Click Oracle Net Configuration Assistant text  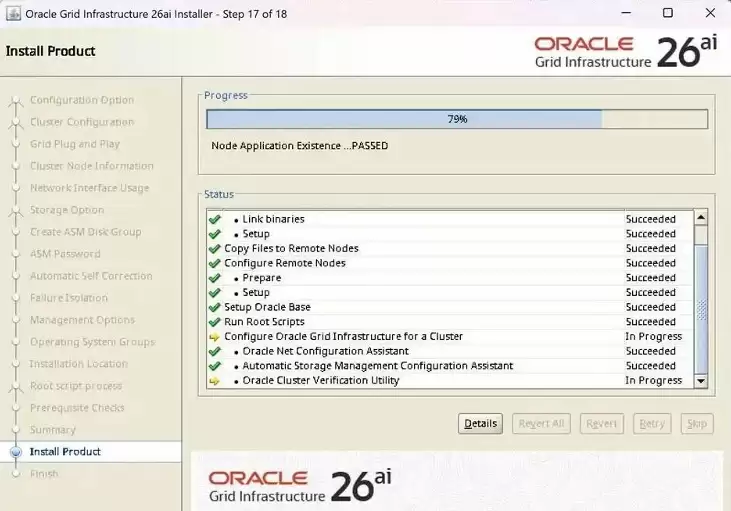(x=325, y=351)
